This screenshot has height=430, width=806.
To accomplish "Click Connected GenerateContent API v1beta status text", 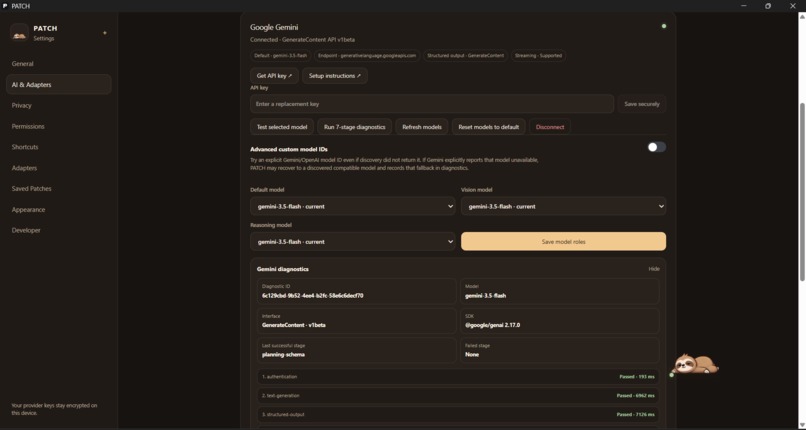I will pos(302,40).
